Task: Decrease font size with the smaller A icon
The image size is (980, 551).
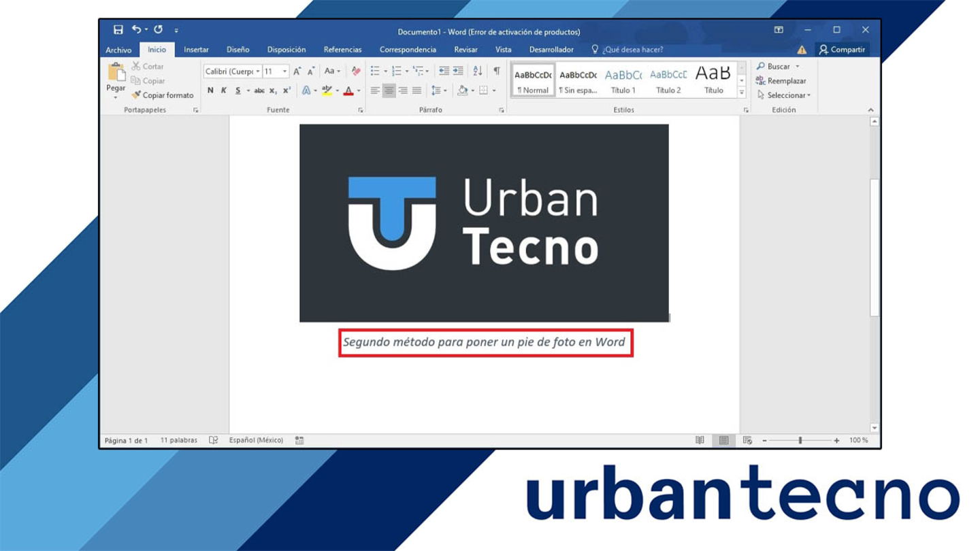Action: click(x=311, y=71)
